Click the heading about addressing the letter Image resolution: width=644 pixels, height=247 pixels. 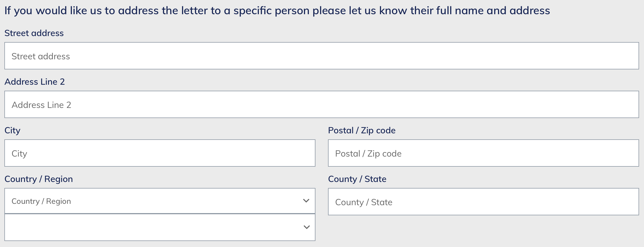tap(277, 11)
